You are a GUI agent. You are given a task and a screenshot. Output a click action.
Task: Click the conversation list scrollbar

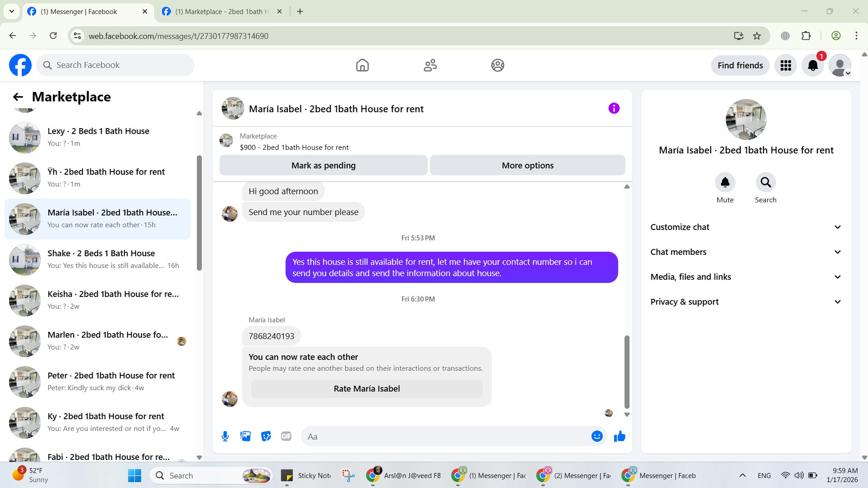[199, 213]
